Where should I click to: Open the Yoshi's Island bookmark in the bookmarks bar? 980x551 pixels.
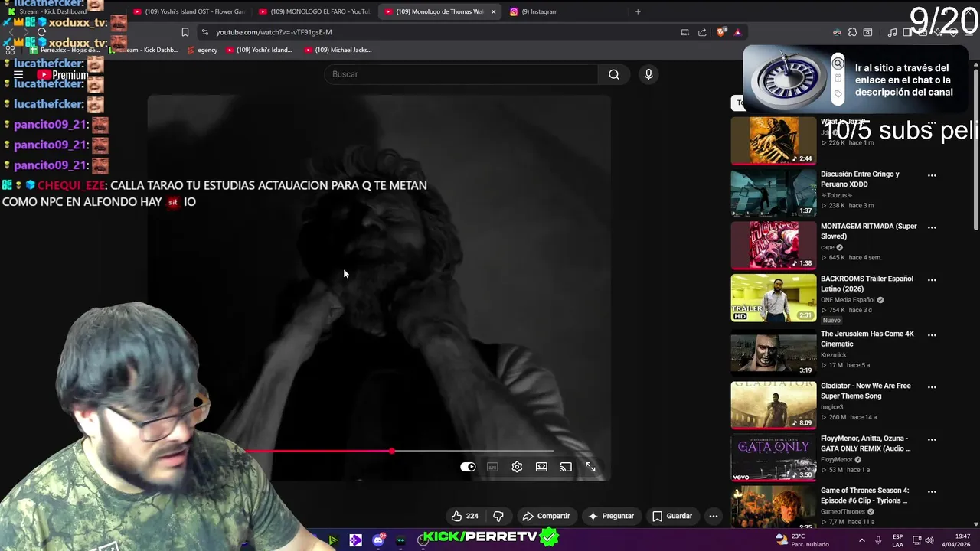tap(259, 50)
